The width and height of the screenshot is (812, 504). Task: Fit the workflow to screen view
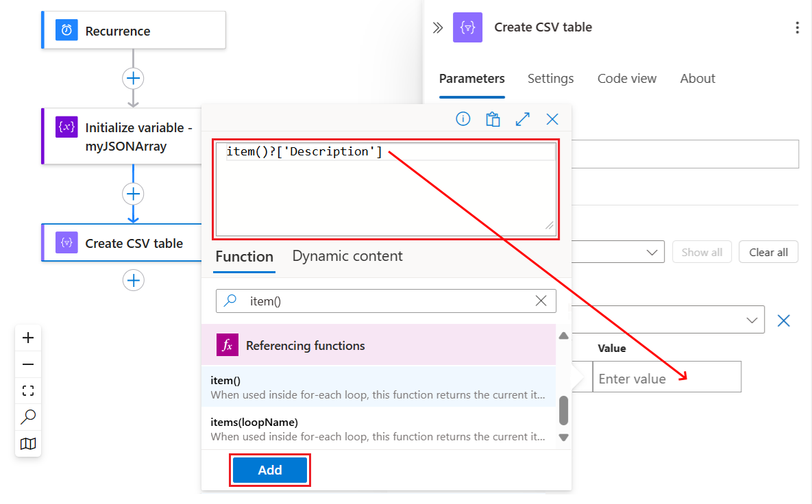tap(28, 391)
